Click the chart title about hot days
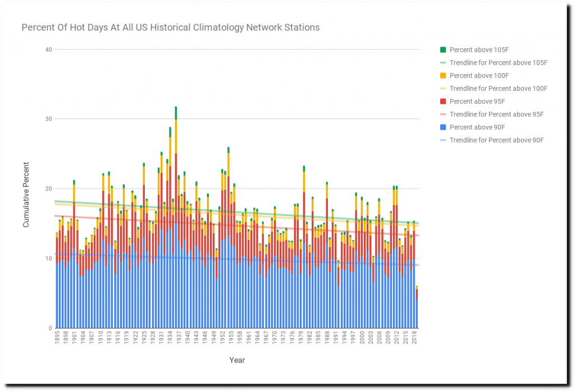This screenshot has height=392, width=575. pyautogui.click(x=170, y=27)
